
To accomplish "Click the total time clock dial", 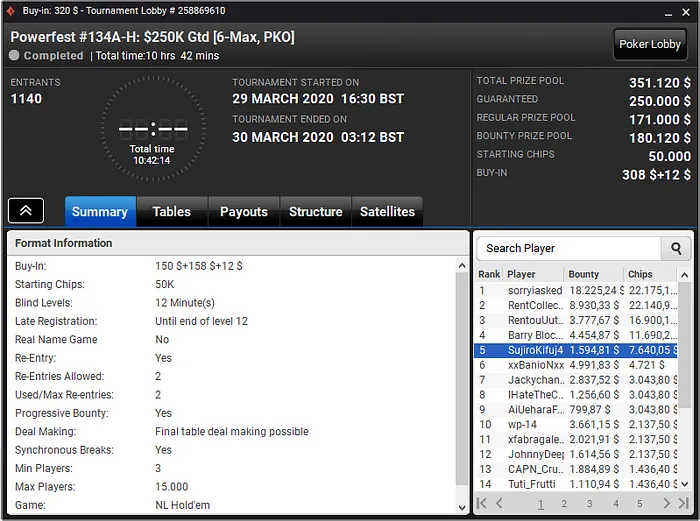I will click(x=153, y=129).
